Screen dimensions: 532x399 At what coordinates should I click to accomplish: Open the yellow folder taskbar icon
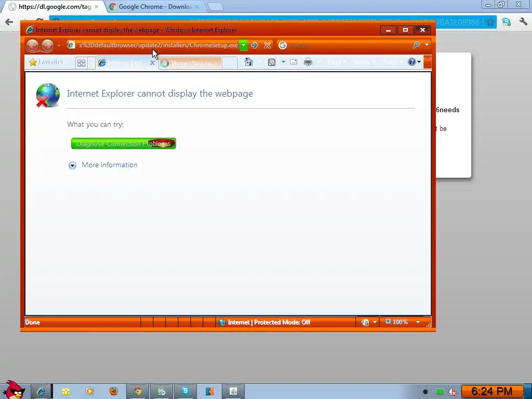pyautogui.click(x=66, y=392)
